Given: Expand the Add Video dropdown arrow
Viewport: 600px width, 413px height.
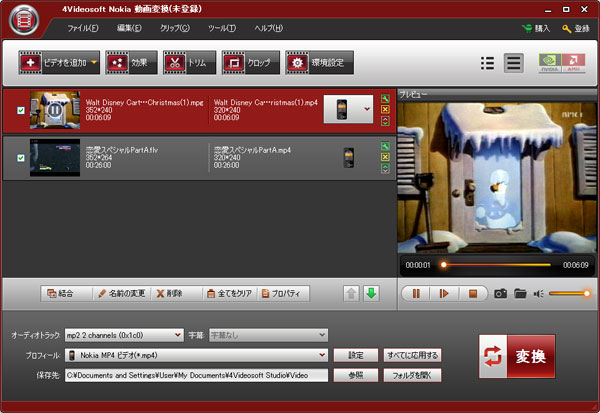Looking at the screenshot, I should (x=94, y=62).
